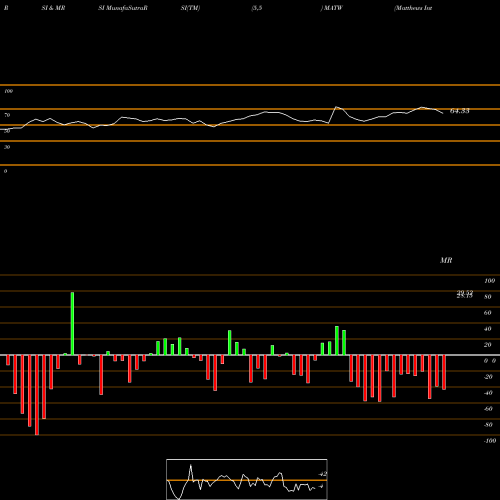
Task: Click the 0 label on RSI axis
Action: click(5, 171)
